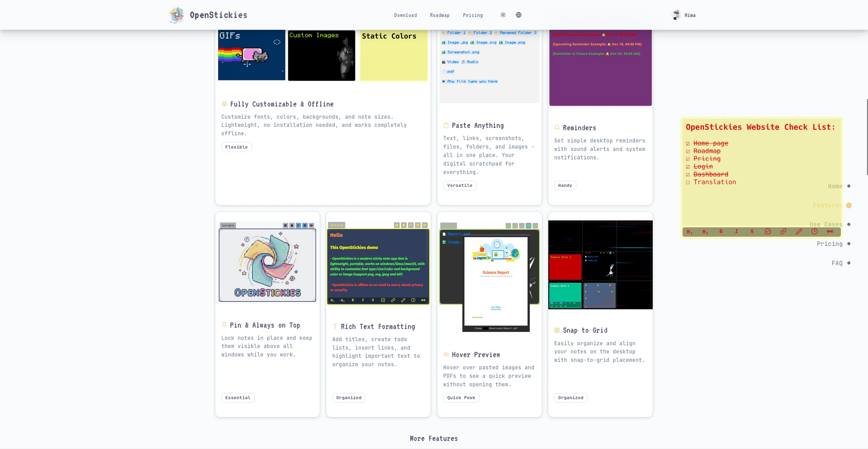868x449 pixels.
Task: Click the highlighter icon in red sticky toolbar
Action: click(799, 231)
